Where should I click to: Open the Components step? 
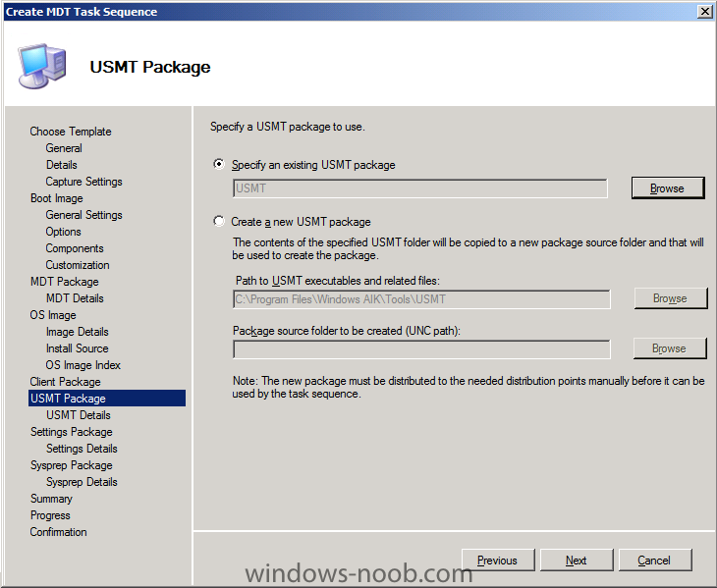tap(75, 248)
